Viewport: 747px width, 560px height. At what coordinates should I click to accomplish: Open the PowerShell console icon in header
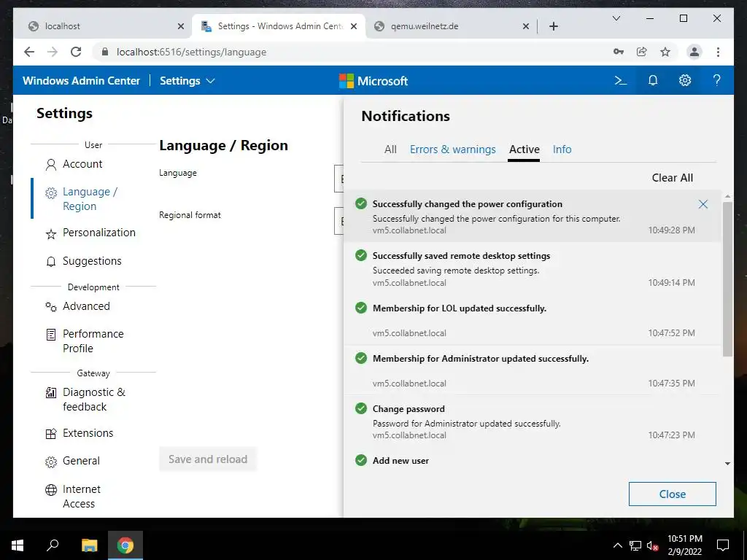click(x=620, y=80)
